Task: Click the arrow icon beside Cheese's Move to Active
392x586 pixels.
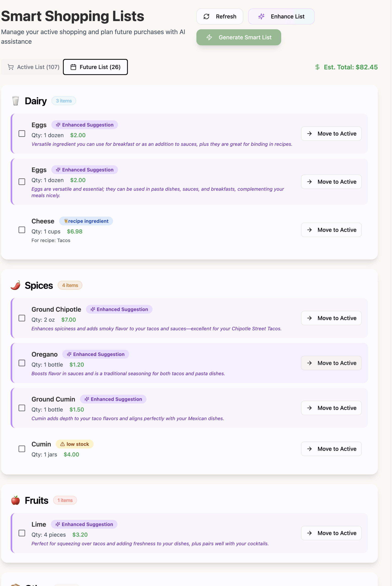Action: pyautogui.click(x=309, y=230)
